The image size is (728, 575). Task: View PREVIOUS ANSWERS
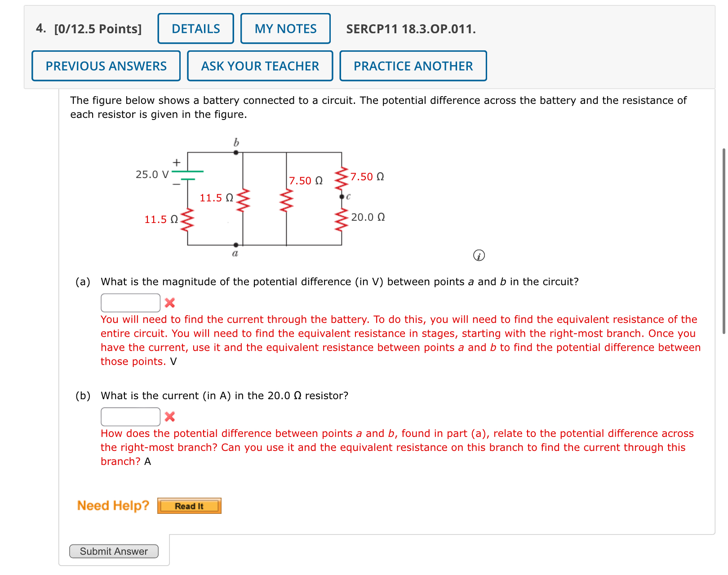click(x=106, y=66)
